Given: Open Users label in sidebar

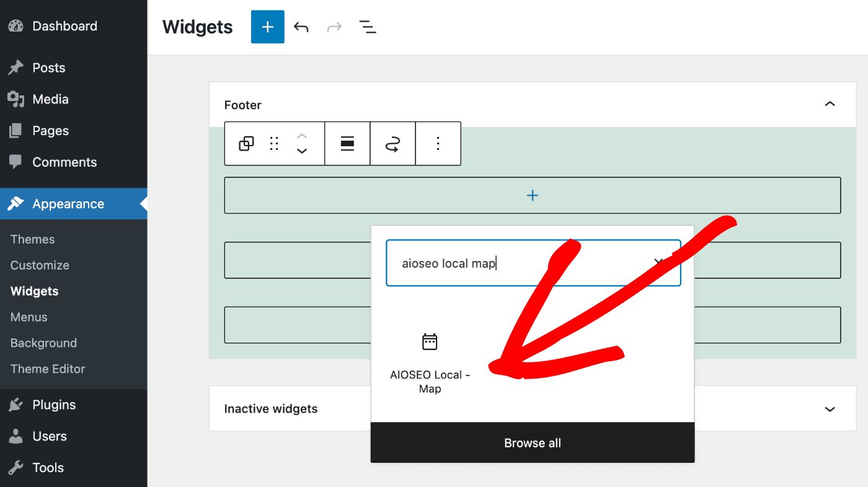Looking at the screenshot, I should [x=50, y=436].
